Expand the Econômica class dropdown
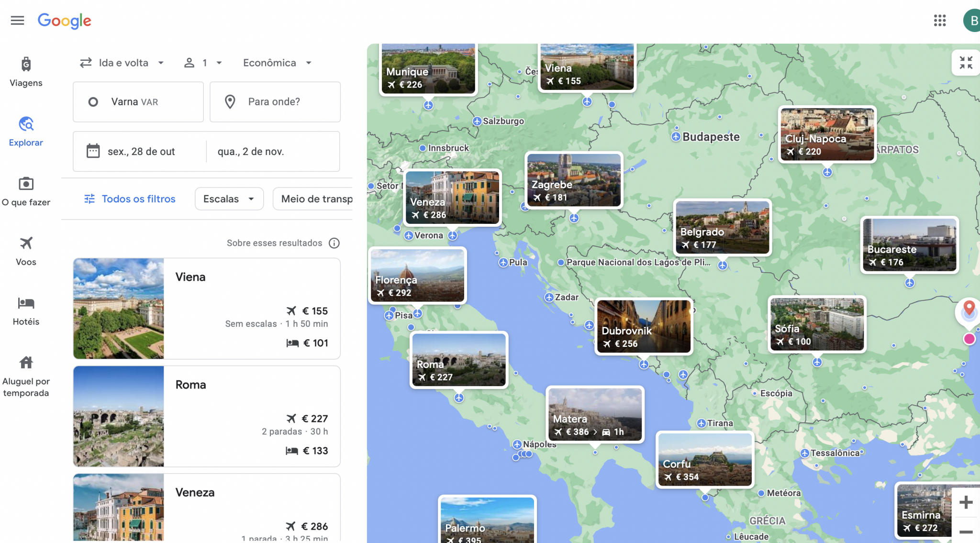This screenshot has width=980, height=543. point(277,63)
